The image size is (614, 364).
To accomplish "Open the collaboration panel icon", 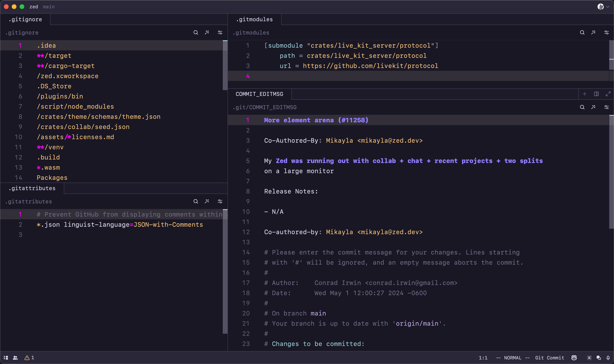I will click(15, 358).
